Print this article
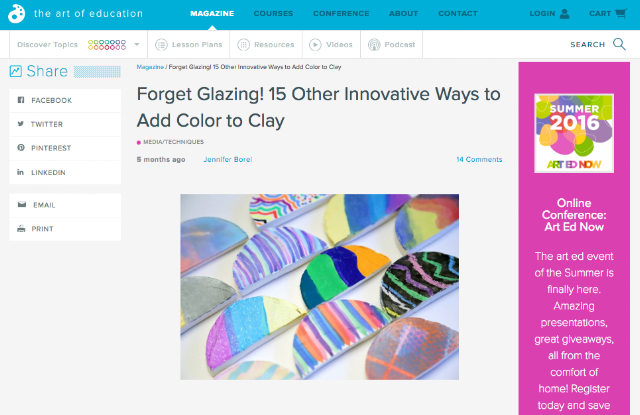Viewport: 640px width, 415px height. pos(65,229)
